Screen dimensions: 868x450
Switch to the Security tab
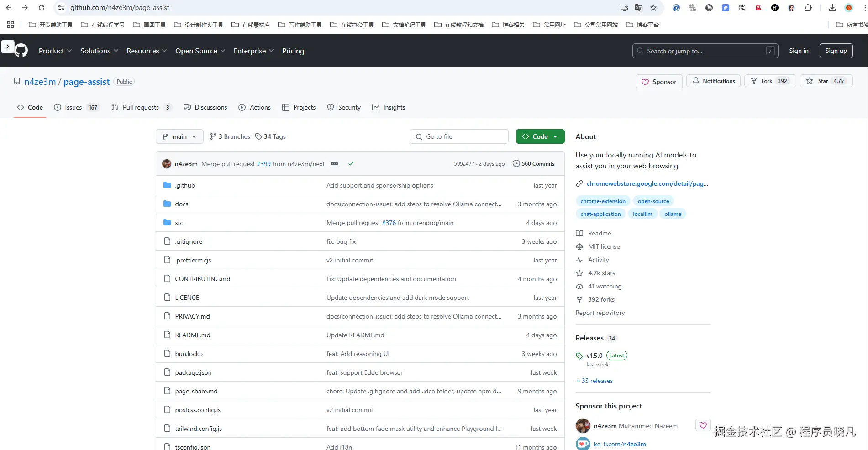(x=344, y=107)
